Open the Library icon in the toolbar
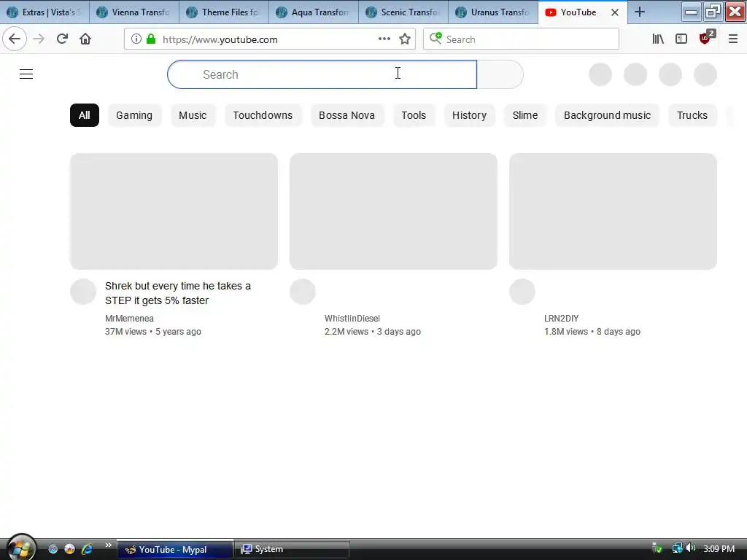Screen dimensions: 747x560 pos(658,39)
